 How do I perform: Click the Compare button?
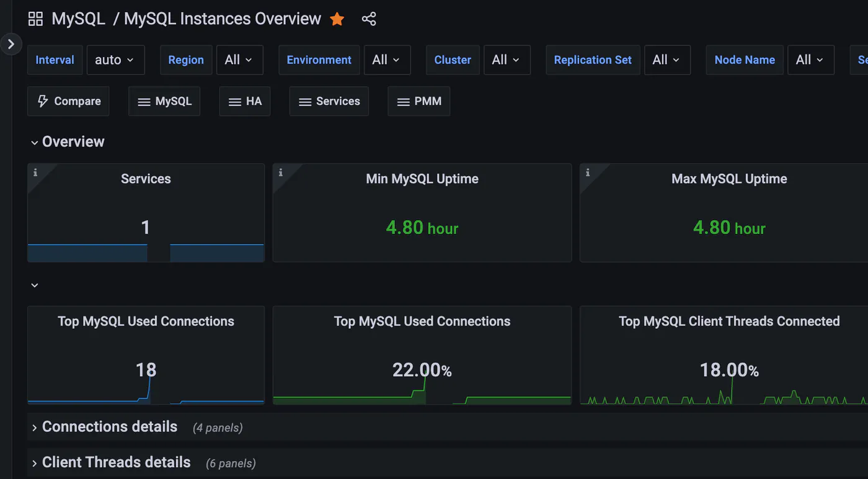click(68, 101)
